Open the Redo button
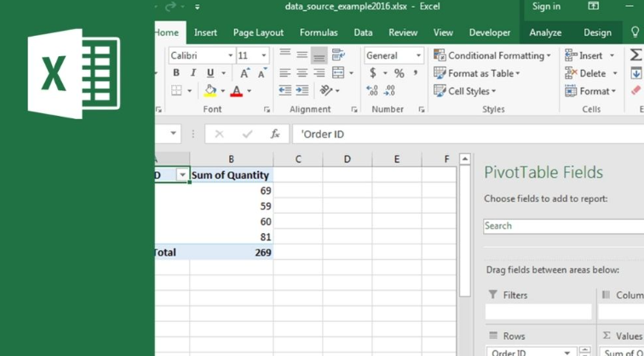This screenshot has height=356, width=644. (171, 6)
